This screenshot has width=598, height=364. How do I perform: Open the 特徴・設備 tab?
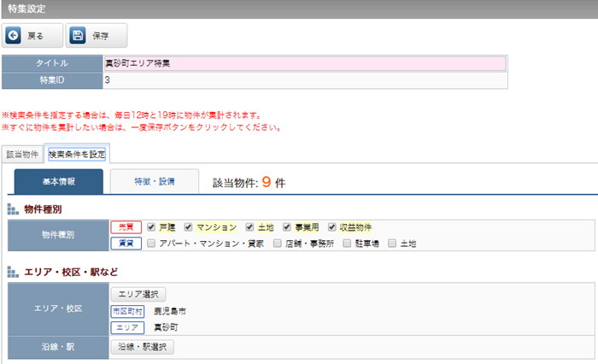pos(155,182)
